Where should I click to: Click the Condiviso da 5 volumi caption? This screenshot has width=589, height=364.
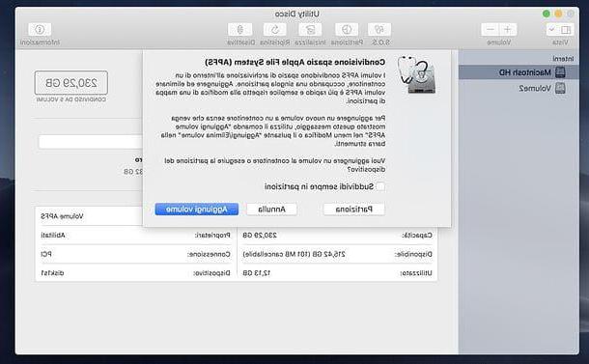click(71, 99)
